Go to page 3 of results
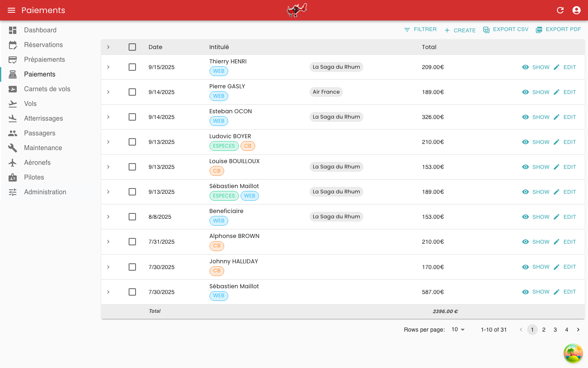Screen dimensions: 588x368 tap(555, 330)
